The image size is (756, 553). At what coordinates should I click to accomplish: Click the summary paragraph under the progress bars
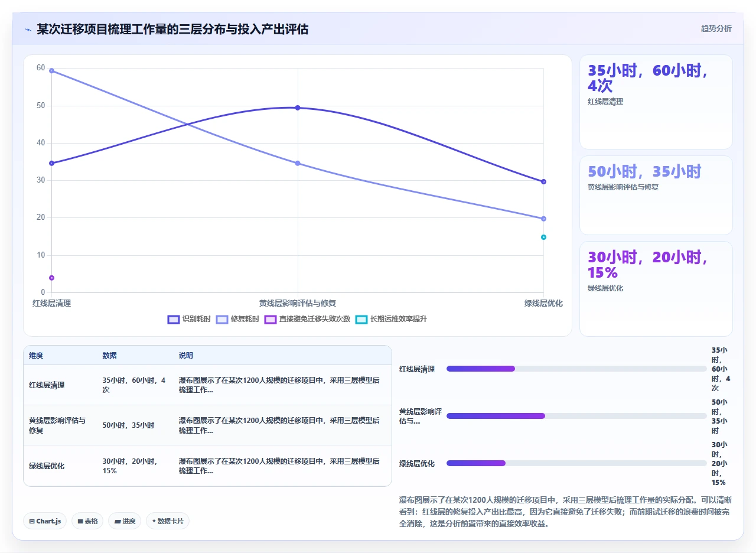coord(565,512)
